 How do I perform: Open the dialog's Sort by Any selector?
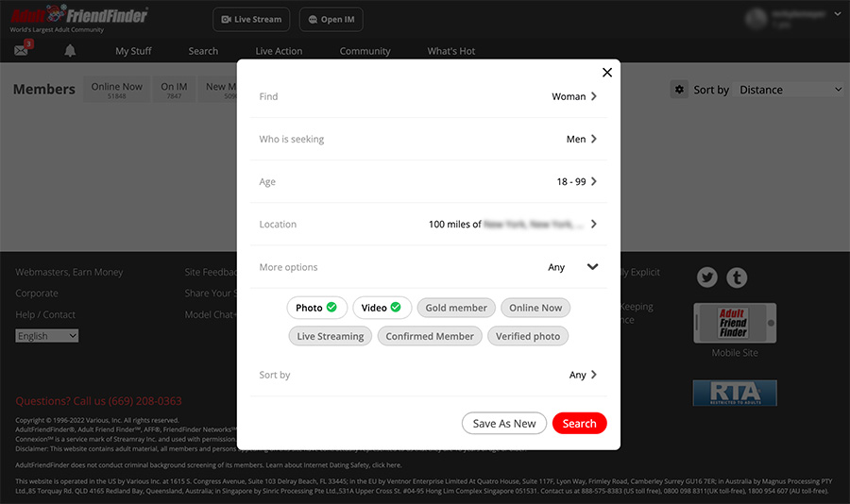point(428,375)
